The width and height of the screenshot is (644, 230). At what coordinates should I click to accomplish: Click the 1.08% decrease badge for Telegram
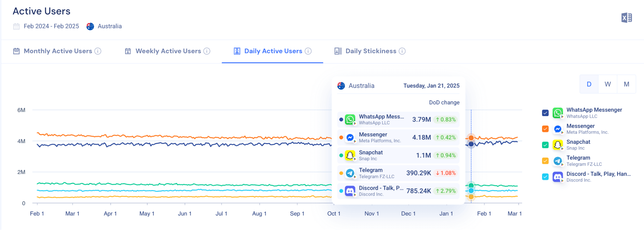[x=446, y=173]
